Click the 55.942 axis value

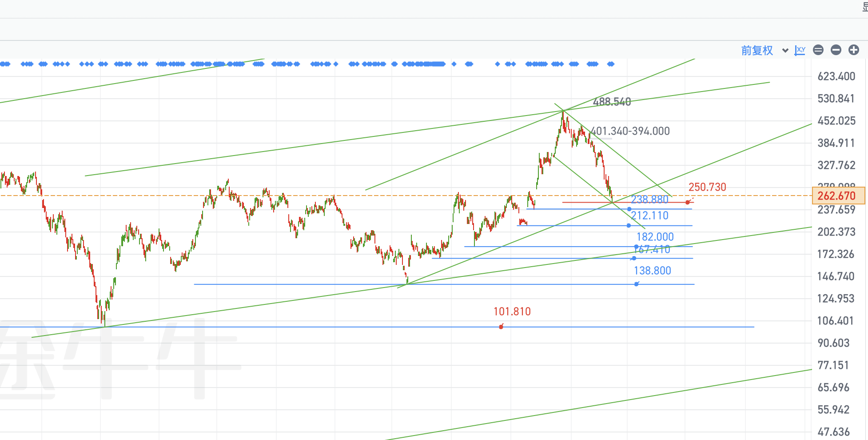833,410
